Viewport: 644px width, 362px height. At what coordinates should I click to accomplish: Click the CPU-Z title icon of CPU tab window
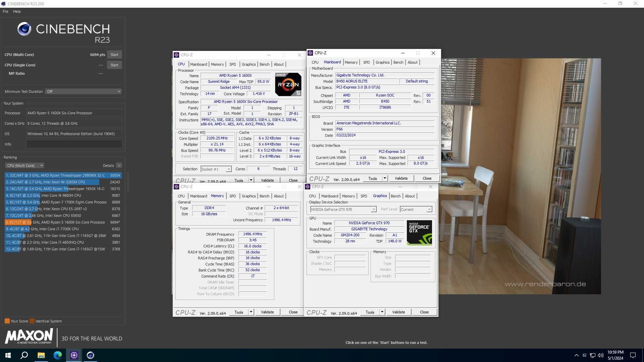[x=176, y=55]
